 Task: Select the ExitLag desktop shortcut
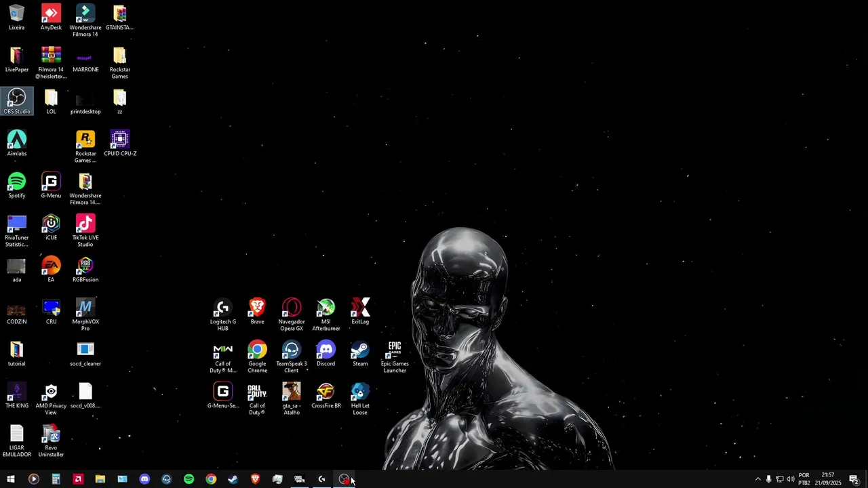point(360,312)
